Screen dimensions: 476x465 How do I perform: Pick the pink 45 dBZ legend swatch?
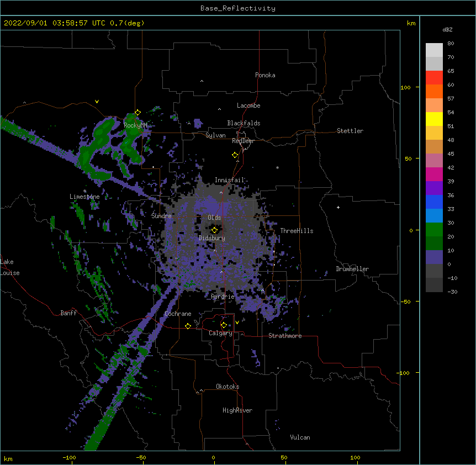tap(434, 161)
